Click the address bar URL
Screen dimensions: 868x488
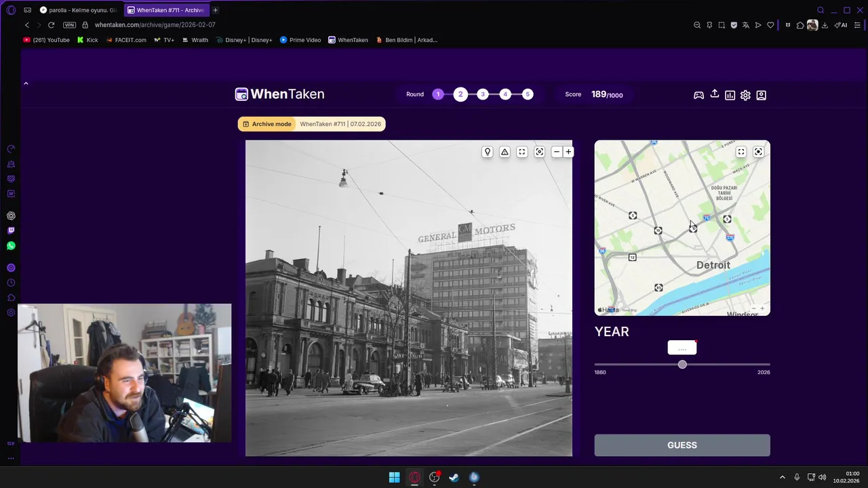click(155, 25)
